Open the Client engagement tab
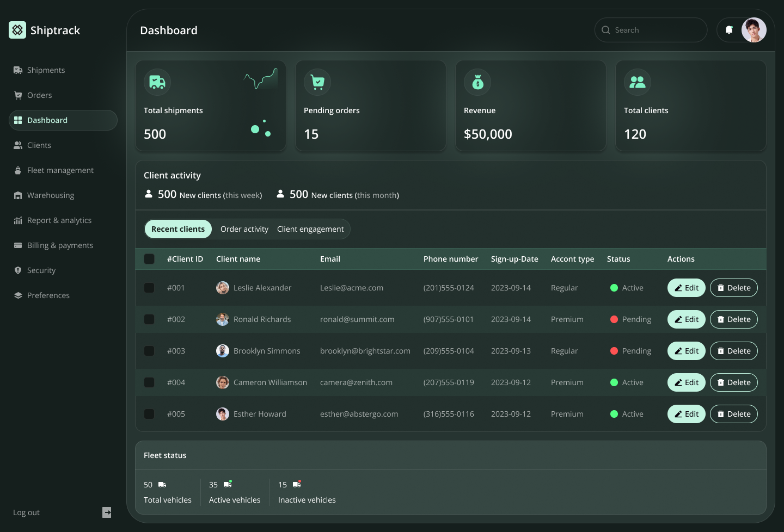Screen dimensions: 784x532 coord(310,229)
